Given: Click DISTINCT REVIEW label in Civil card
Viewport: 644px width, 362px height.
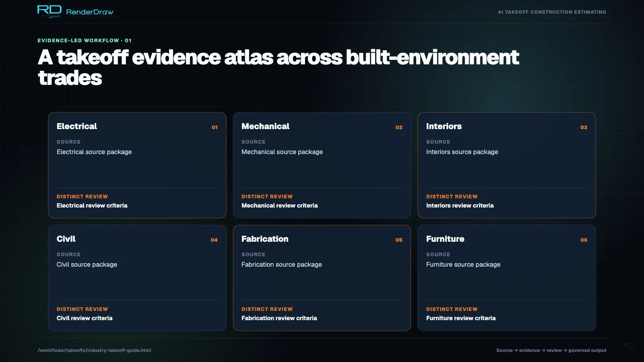Looking at the screenshot, I should [82, 309].
